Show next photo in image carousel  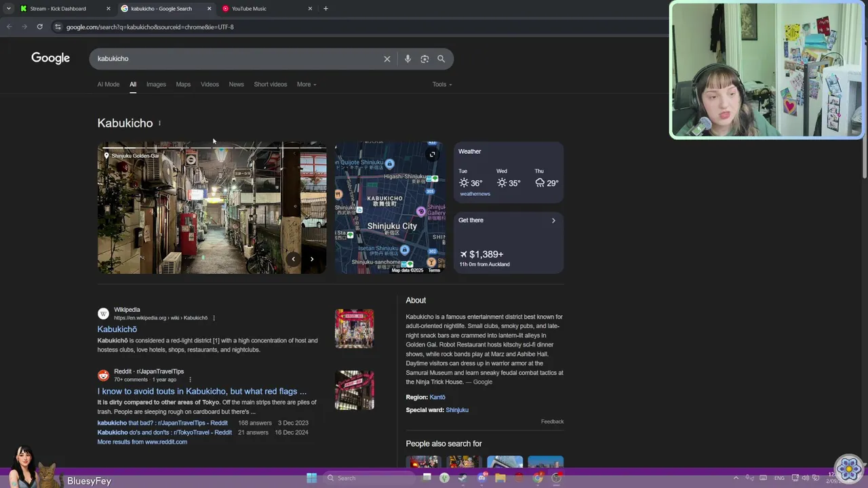(312, 259)
